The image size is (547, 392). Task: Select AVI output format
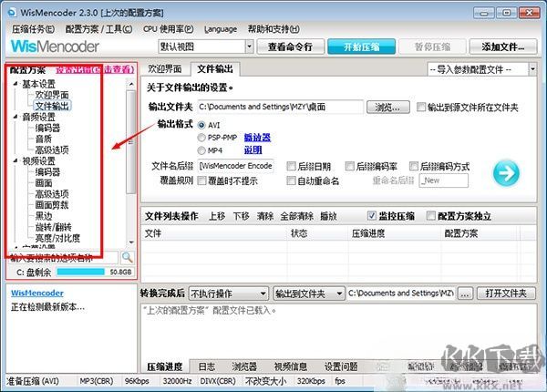201,125
